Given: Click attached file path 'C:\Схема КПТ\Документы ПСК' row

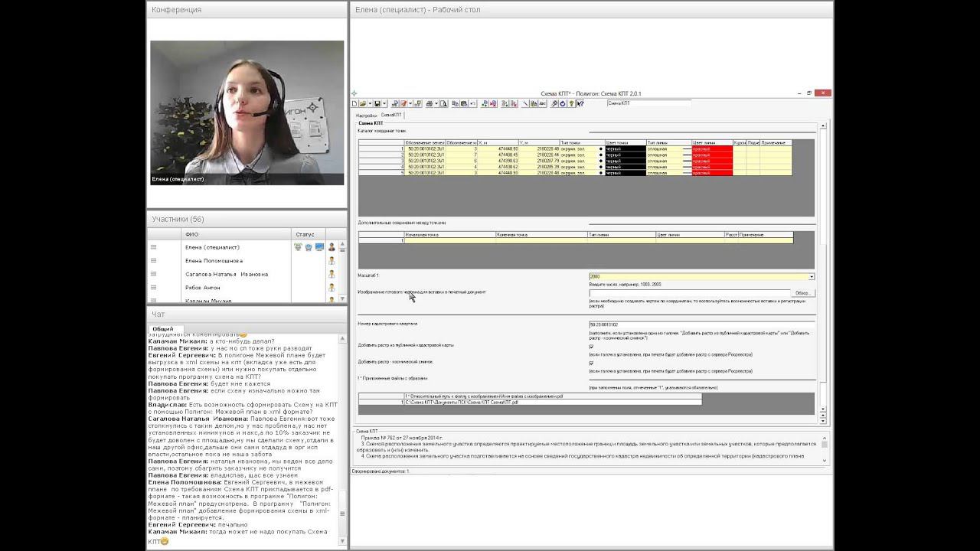Looking at the screenshot, I should (553, 402).
